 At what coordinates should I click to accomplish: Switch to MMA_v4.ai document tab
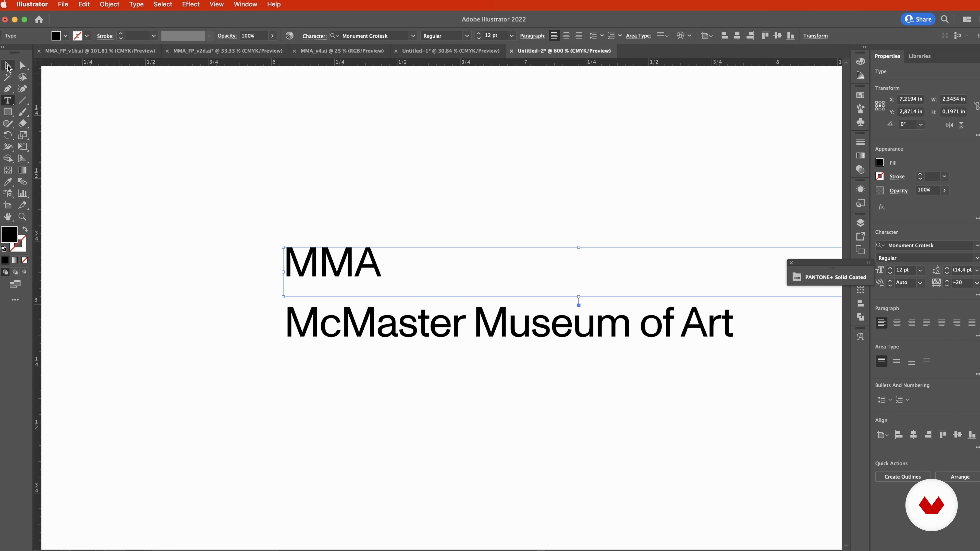click(x=342, y=51)
